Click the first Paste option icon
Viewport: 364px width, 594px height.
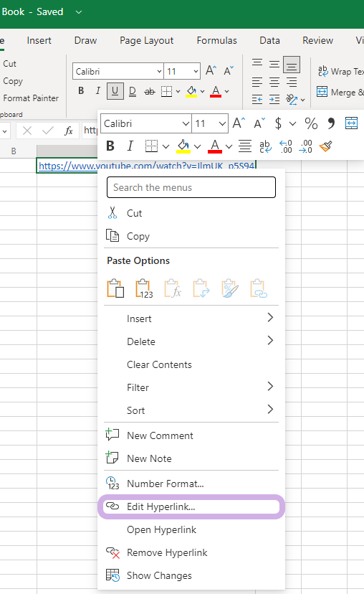pyautogui.click(x=115, y=288)
